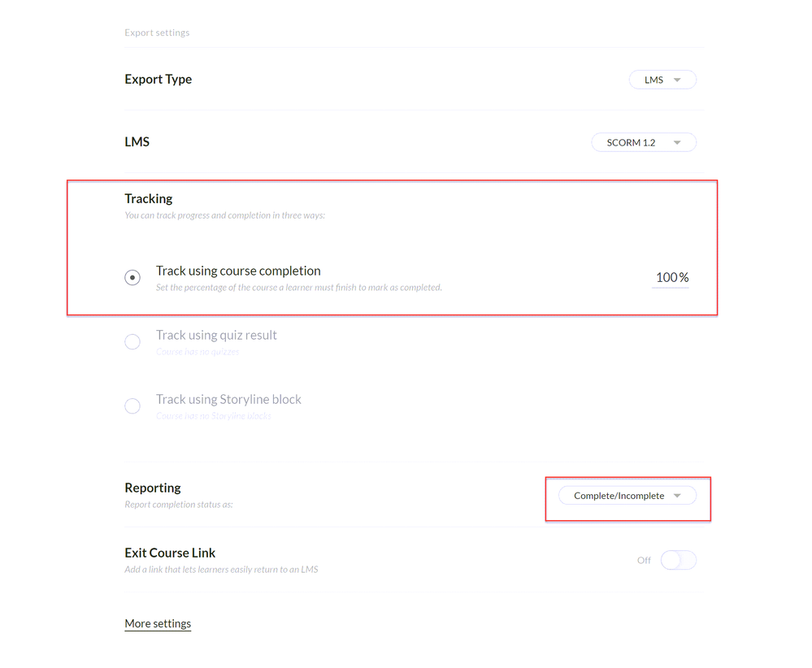
Task: Click the 'Track using course completion' label
Action: coord(238,271)
